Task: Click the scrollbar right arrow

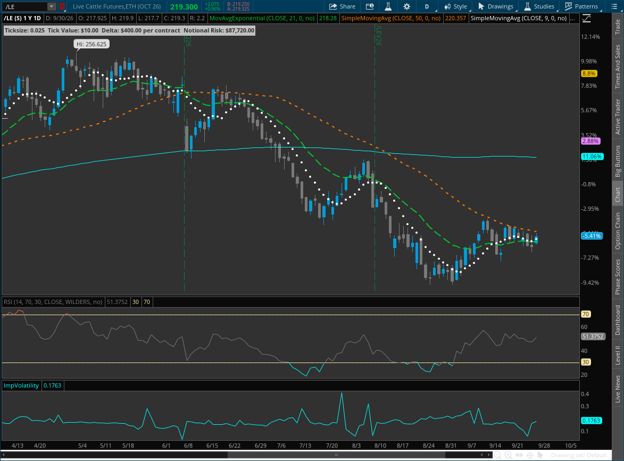Action: (489, 455)
